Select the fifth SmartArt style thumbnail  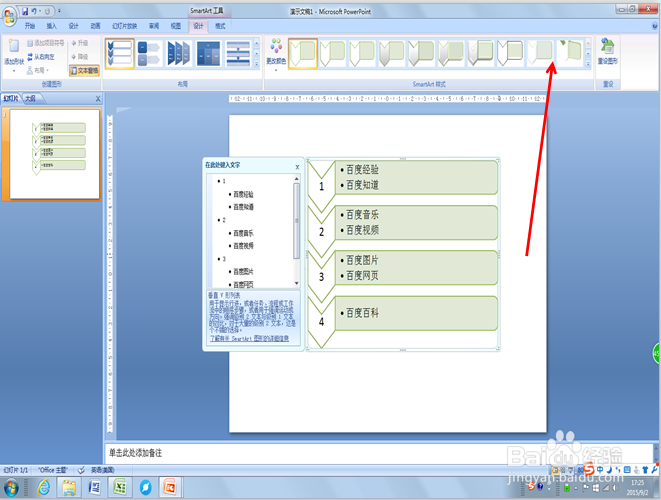coord(421,54)
